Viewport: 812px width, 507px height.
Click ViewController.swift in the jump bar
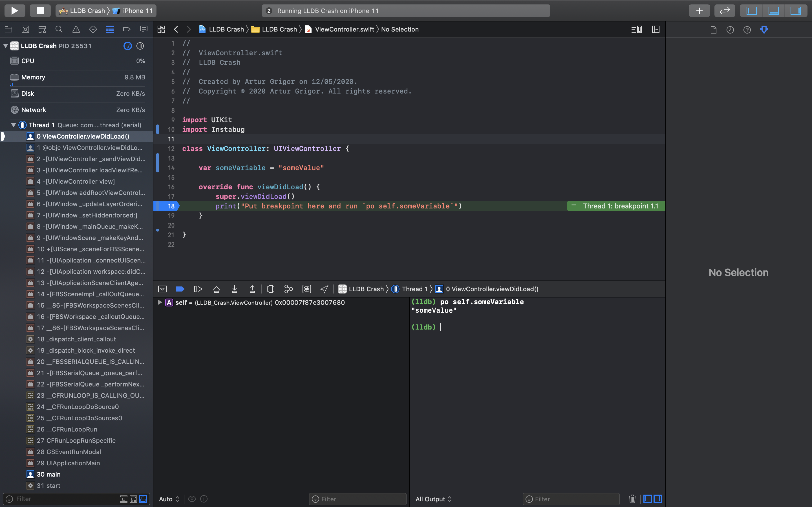(x=345, y=29)
